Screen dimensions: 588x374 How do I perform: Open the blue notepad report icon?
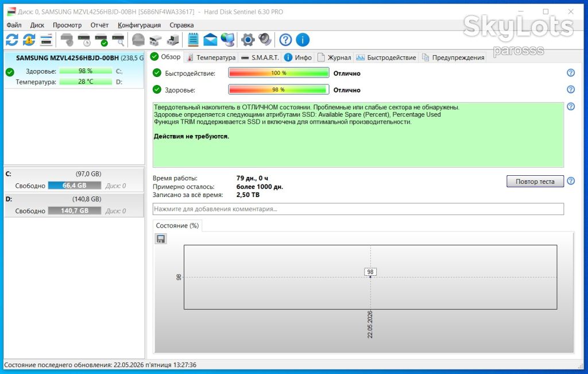click(193, 40)
